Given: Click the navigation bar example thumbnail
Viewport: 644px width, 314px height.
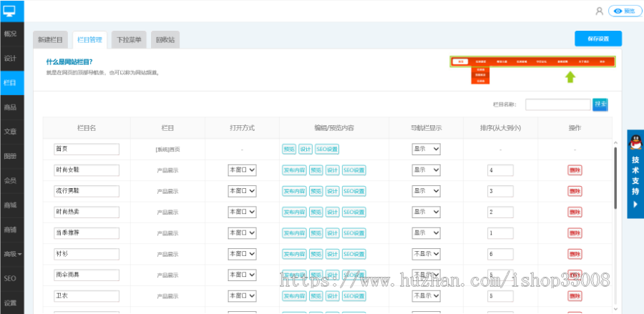Looking at the screenshot, I should click(532, 70).
